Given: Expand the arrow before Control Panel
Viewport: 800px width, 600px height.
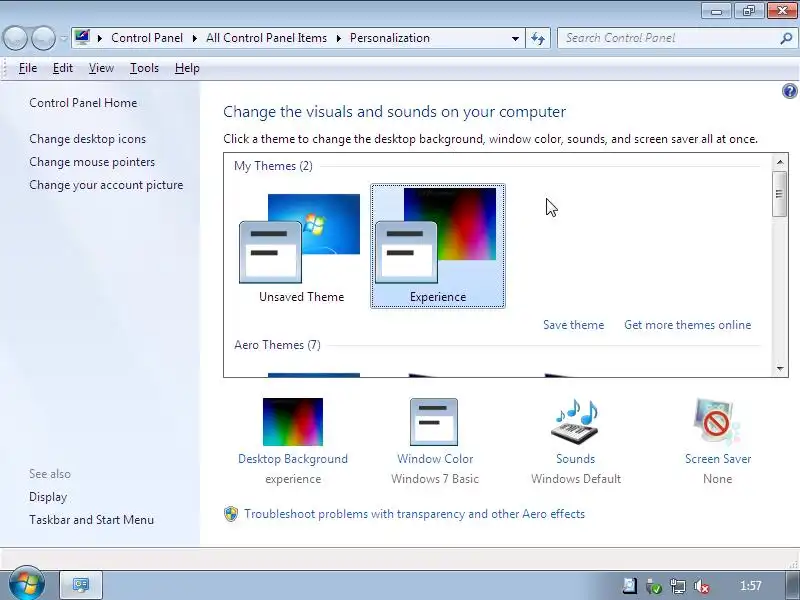Looking at the screenshot, I should [100, 38].
